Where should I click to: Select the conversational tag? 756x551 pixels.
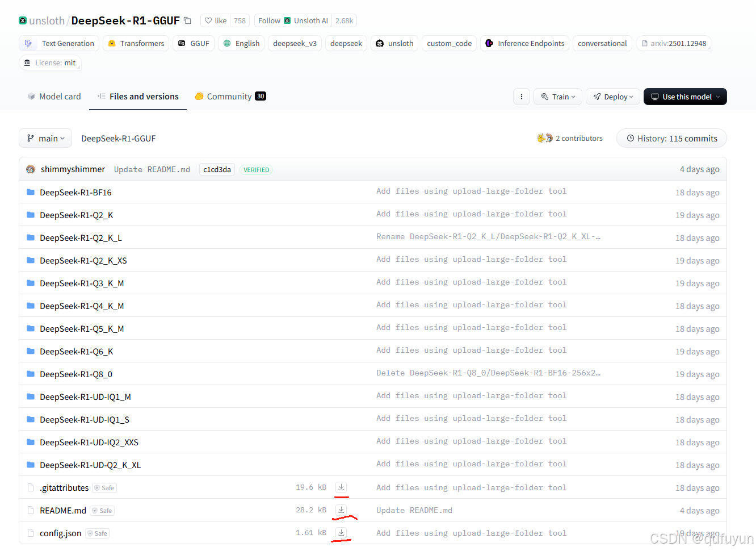point(602,44)
